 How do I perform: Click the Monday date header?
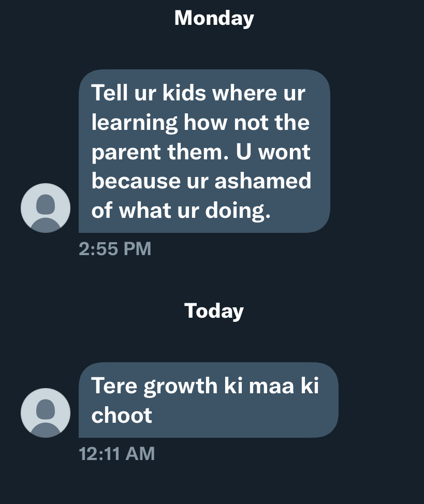click(214, 18)
